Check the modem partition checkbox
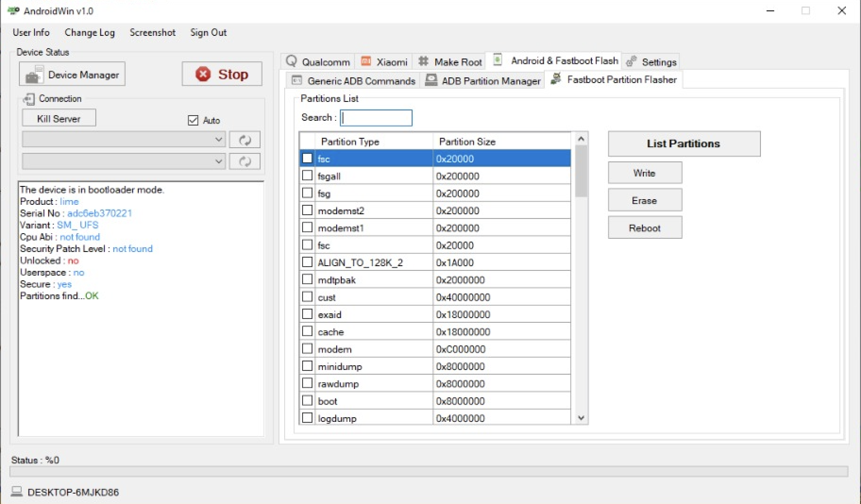861x504 pixels. [x=307, y=349]
